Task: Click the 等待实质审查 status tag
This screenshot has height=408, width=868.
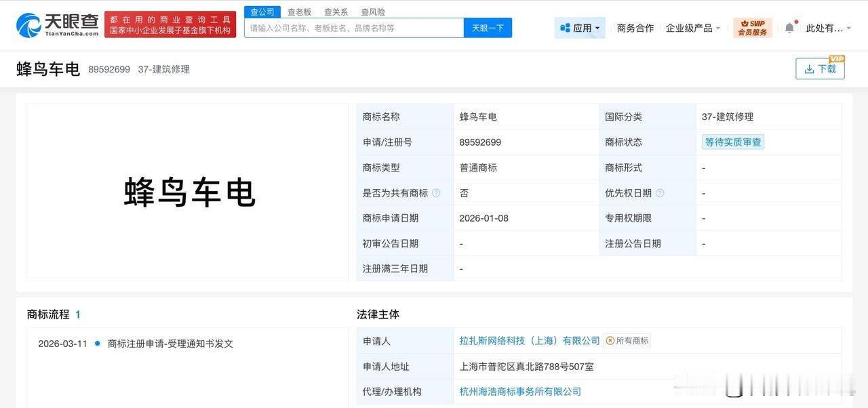Action: pyautogui.click(x=733, y=142)
